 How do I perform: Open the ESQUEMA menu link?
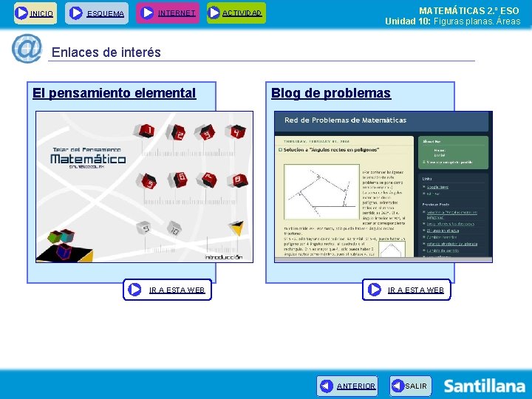[106, 14]
